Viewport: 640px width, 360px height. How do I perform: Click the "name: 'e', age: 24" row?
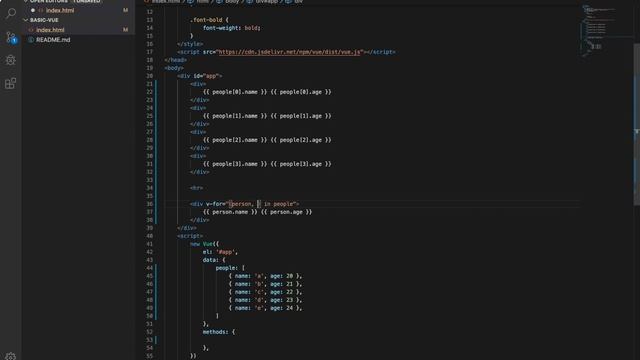click(x=265, y=308)
